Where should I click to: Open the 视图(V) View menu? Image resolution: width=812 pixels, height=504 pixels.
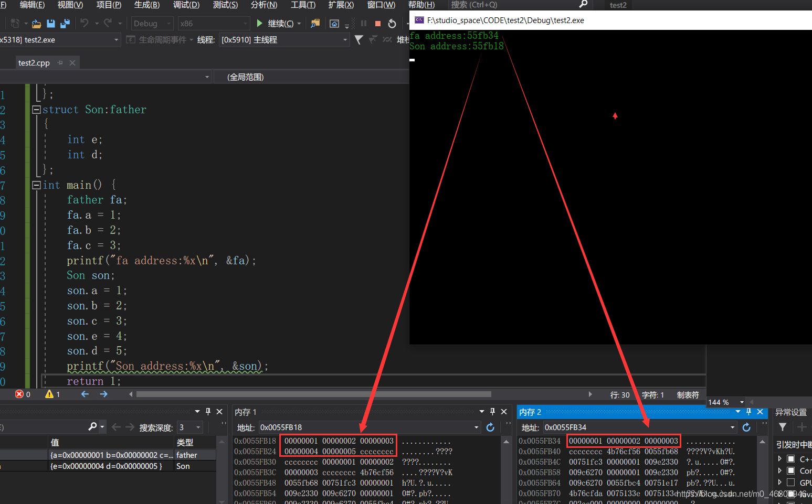(x=70, y=5)
